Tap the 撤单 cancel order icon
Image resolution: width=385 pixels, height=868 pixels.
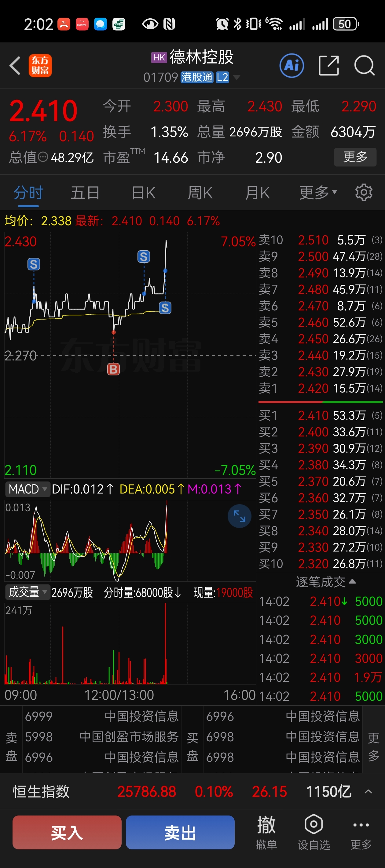pos(266,832)
